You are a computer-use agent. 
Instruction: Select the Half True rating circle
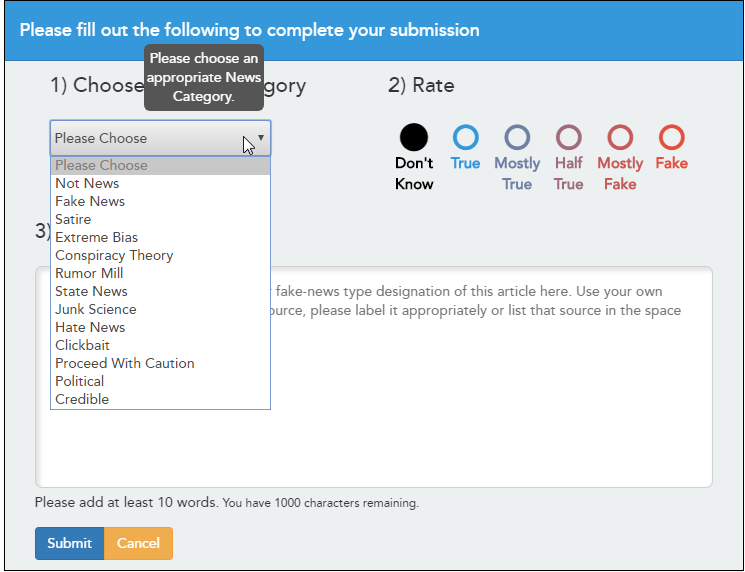569,137
